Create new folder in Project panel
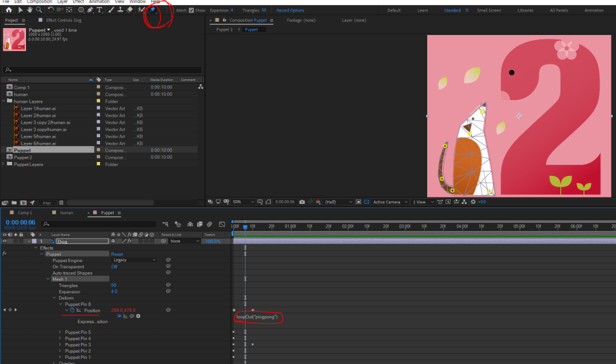This screenshot has width=616, height=364. click(x=14, y=203)
